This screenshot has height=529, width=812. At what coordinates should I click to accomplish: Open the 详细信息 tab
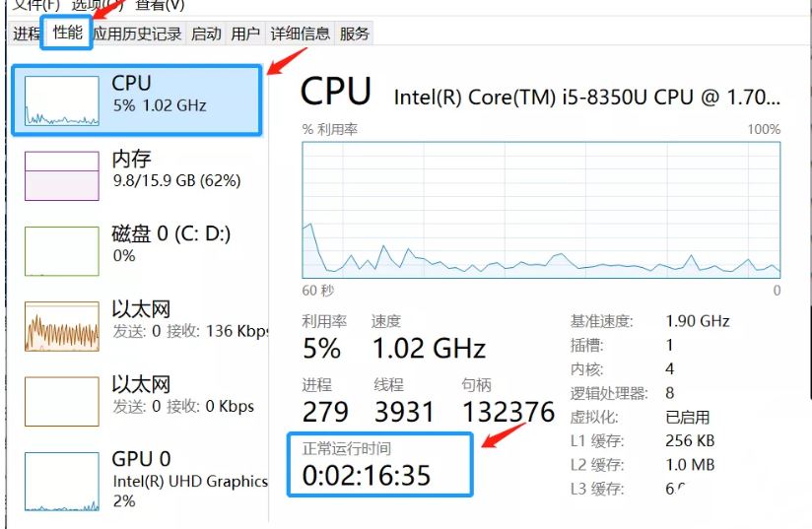click(301, 33)
